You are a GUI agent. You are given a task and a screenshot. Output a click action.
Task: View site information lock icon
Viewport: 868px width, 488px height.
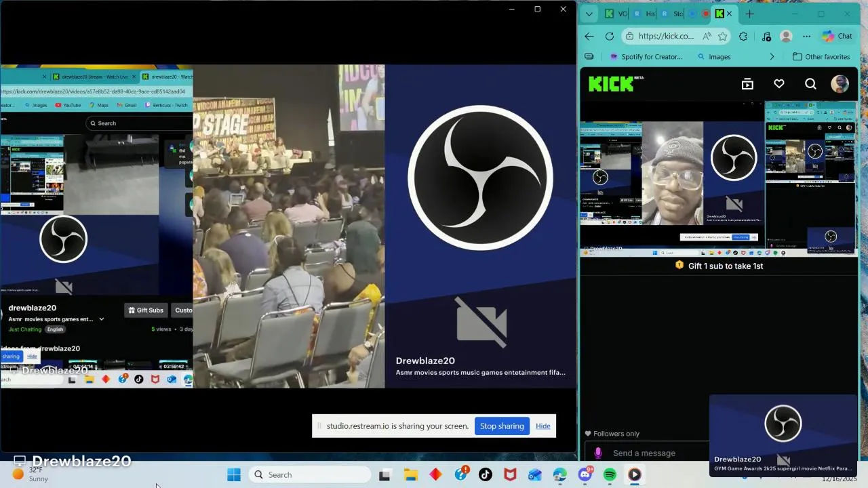(631, 37)
